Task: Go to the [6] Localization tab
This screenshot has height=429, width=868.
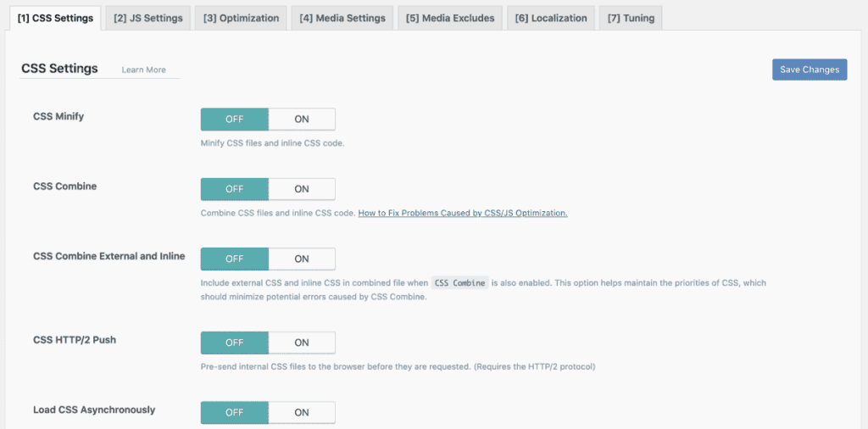Action: tap(551, 19)
